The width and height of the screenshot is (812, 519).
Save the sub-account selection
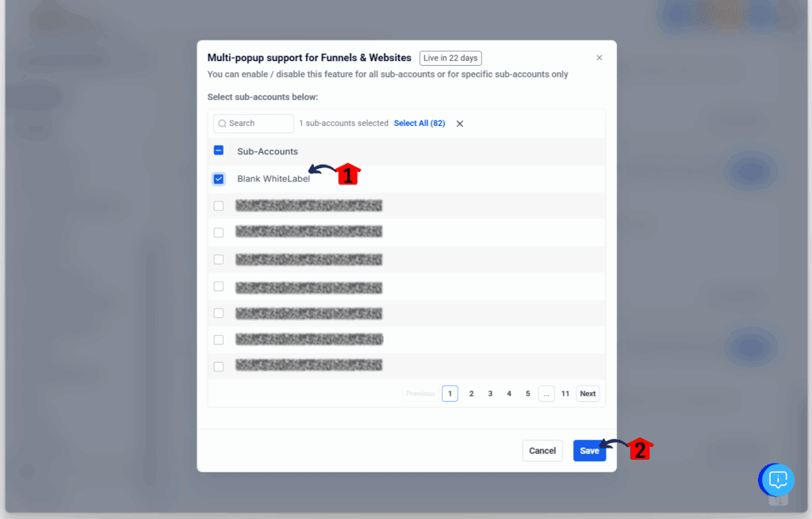[589, 451]
